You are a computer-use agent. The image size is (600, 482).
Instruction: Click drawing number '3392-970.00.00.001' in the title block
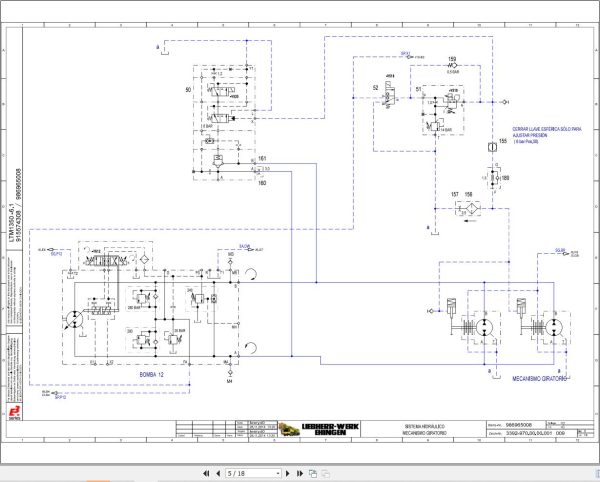tap(529, 433)
